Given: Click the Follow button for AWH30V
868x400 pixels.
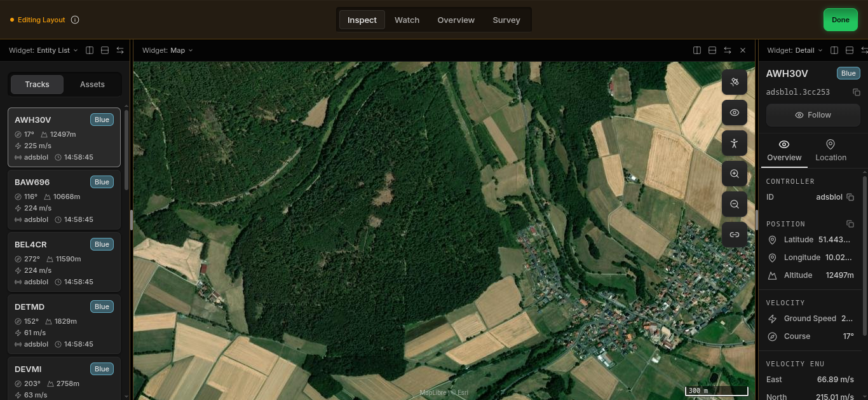Looking at the screenshot, I should tap(813, 115).
